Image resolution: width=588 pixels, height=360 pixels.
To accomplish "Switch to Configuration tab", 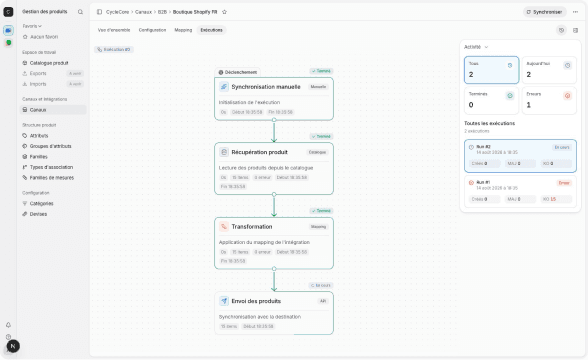I will (152, 30).
